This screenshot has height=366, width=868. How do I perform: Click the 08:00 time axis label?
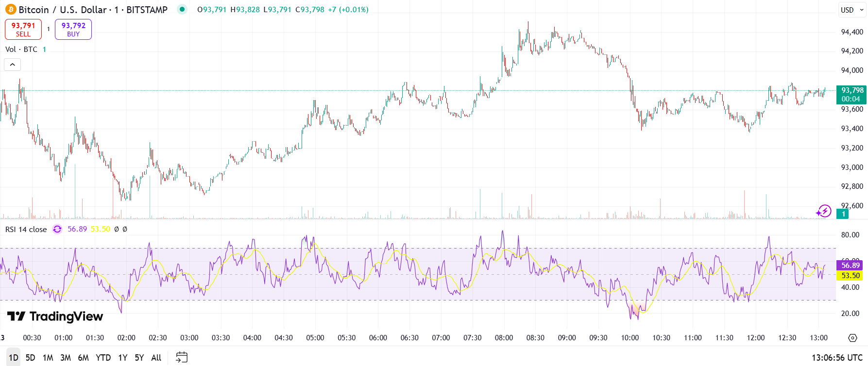504,338
